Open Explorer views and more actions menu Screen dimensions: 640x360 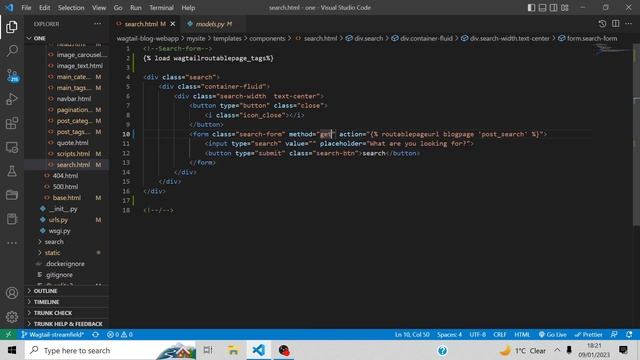click(98, 24)
